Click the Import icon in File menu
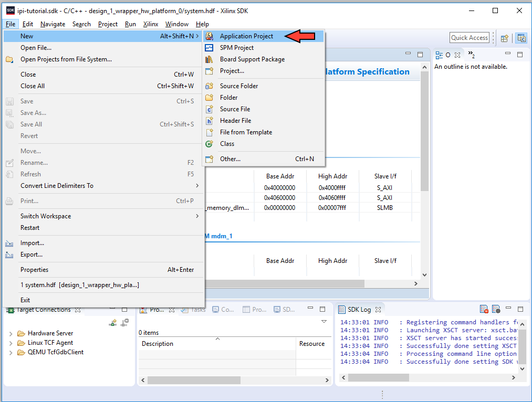 pyautogui.click(x=9, y=243)
